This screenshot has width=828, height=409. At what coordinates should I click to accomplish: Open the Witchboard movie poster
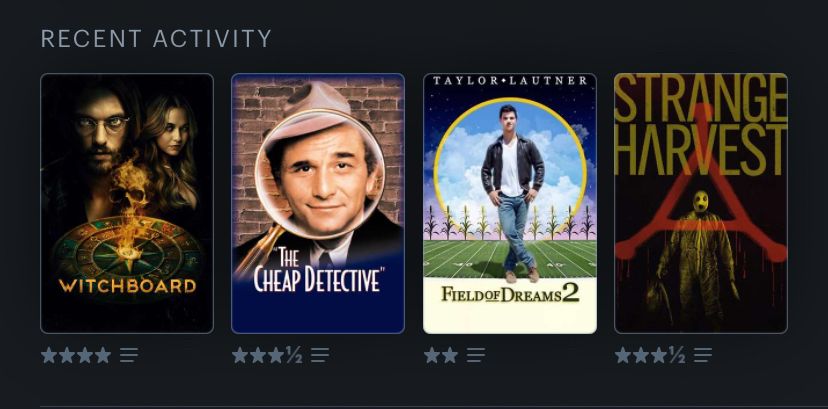click(127, 203)
